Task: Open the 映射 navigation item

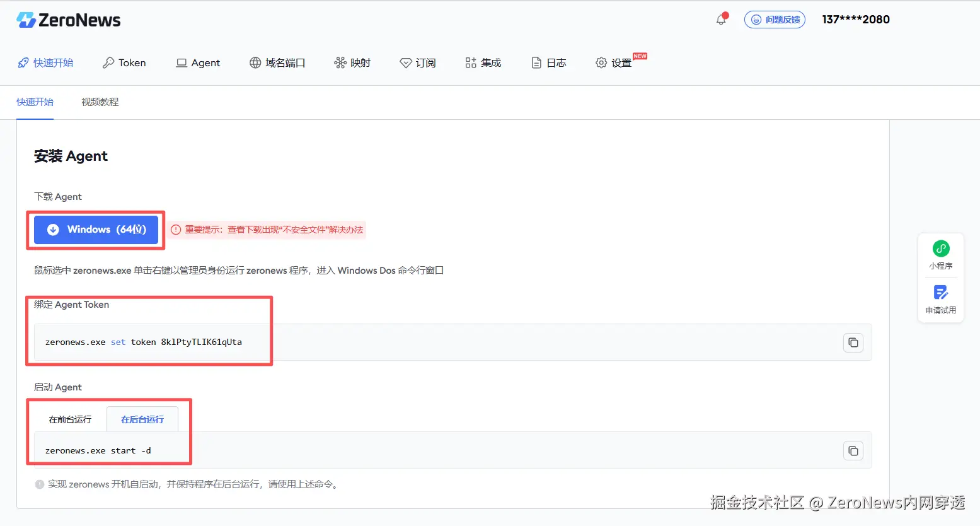Action: (352, 62)
